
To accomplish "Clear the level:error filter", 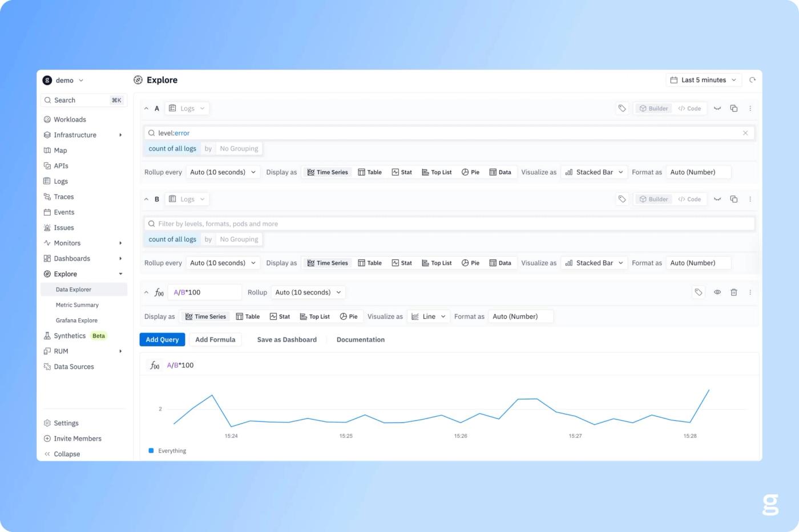I will [745, 133].
